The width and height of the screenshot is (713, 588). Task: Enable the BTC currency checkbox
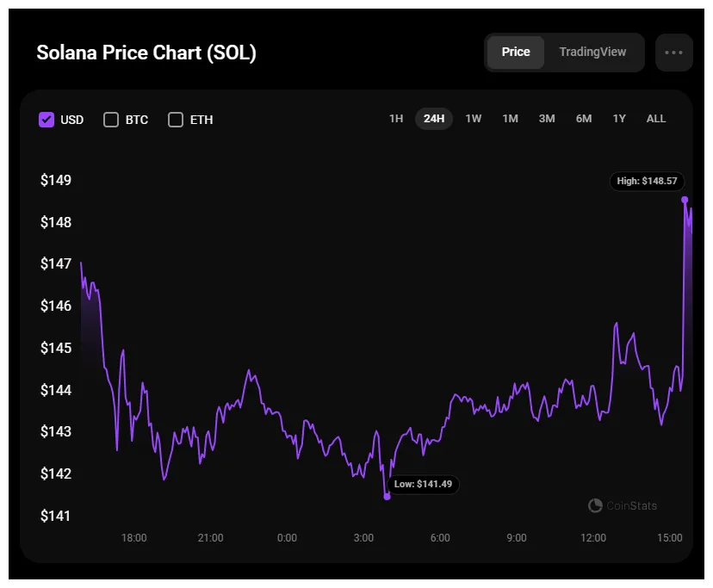pos(111,120)
